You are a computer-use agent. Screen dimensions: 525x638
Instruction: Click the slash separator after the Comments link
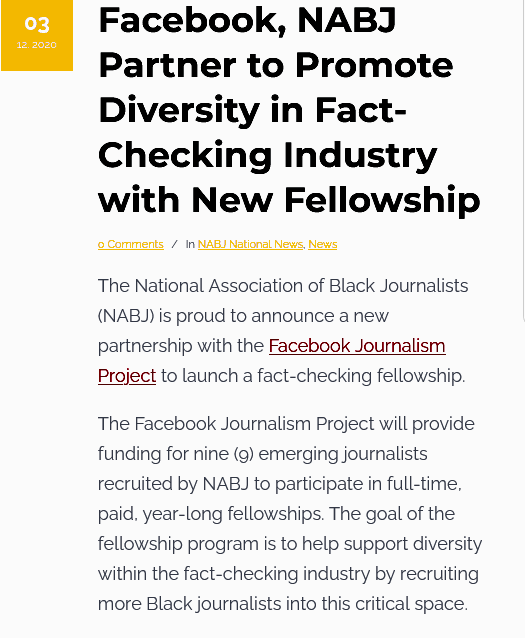click(175, 244)
